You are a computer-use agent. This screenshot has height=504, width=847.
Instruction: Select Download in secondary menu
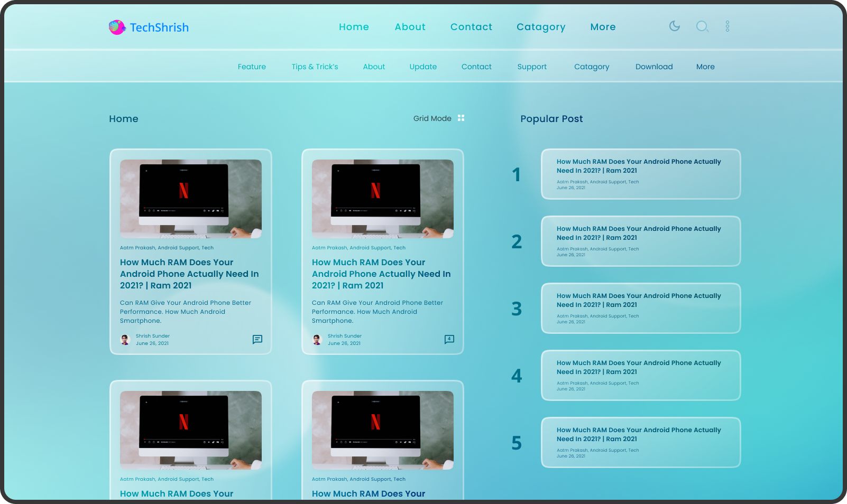(654, 67)
